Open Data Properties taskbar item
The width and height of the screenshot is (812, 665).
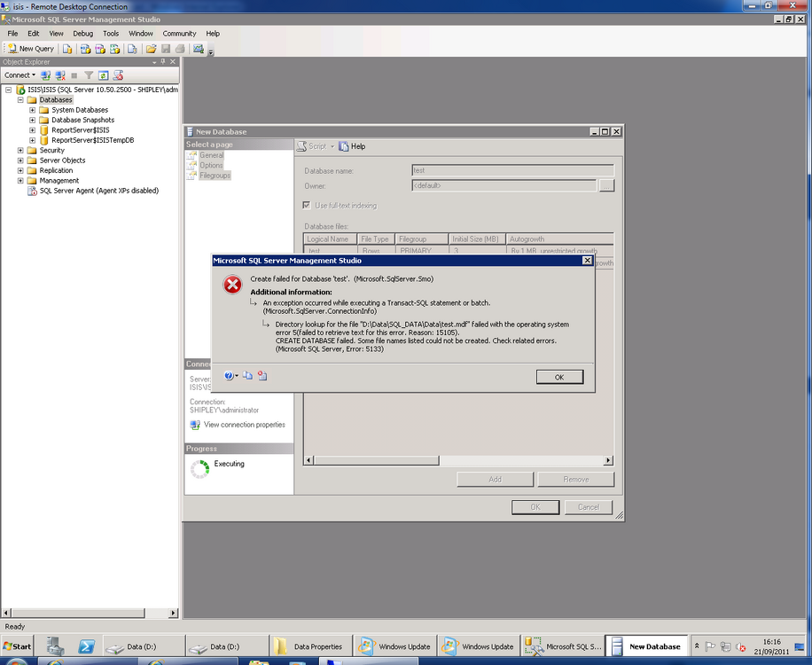311,646
